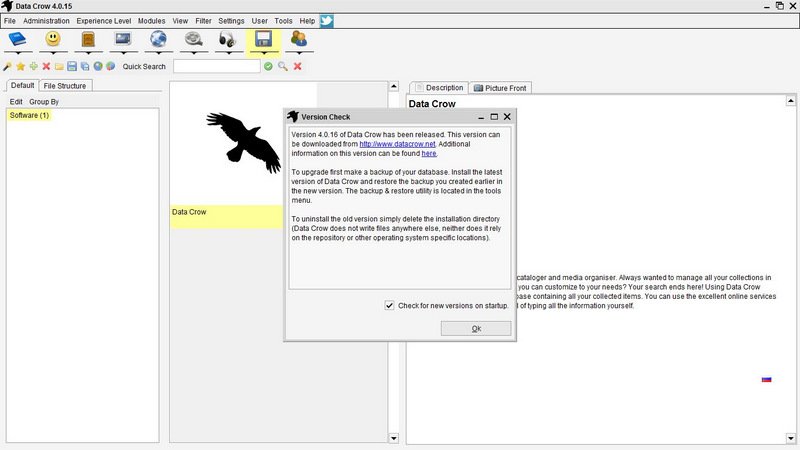Click the wand wizard toolbar icon
This screenshot has height=450, width=800.
coord(7,66)
